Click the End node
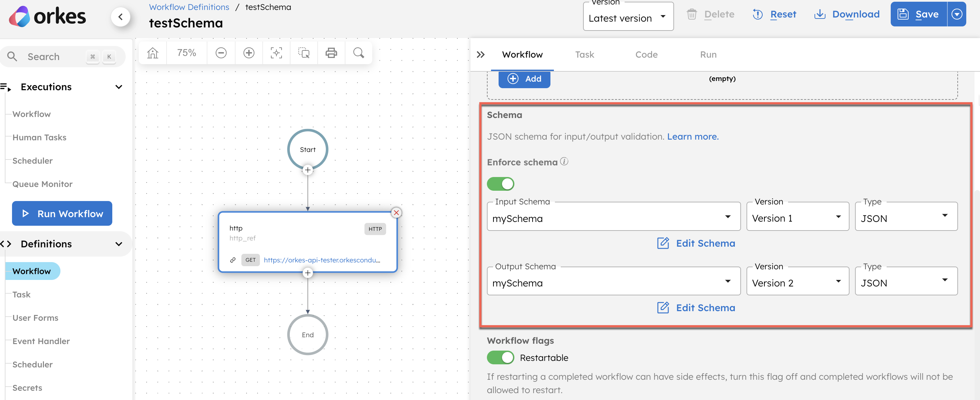Image resolution: width=980 pixels, height=400 pixels. tap(308, 334)
